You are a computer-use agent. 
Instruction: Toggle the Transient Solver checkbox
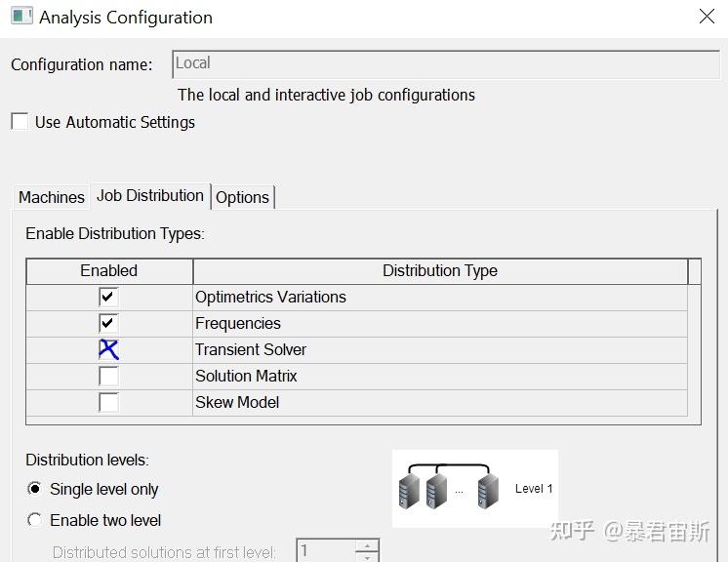coord(108,349)
